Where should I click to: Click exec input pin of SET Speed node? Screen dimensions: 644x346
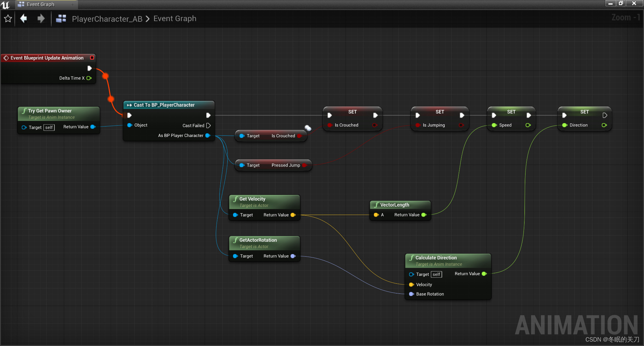point(494,115)
